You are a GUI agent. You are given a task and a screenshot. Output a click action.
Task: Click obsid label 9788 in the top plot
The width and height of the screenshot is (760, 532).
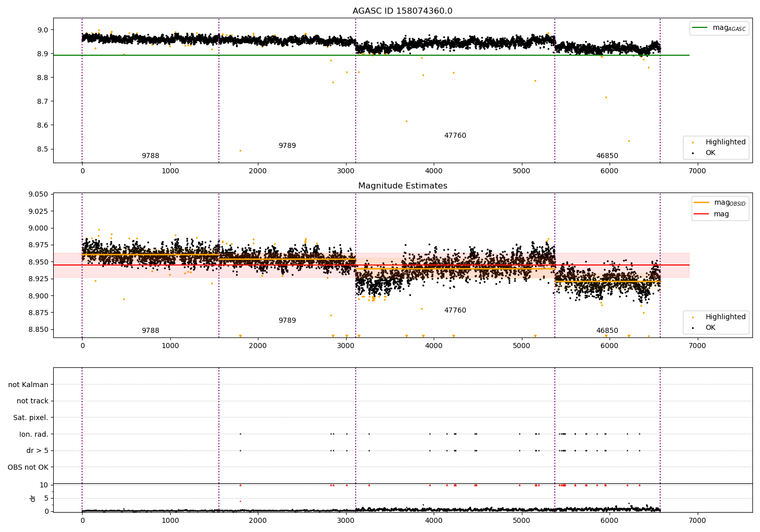[150, 156]
